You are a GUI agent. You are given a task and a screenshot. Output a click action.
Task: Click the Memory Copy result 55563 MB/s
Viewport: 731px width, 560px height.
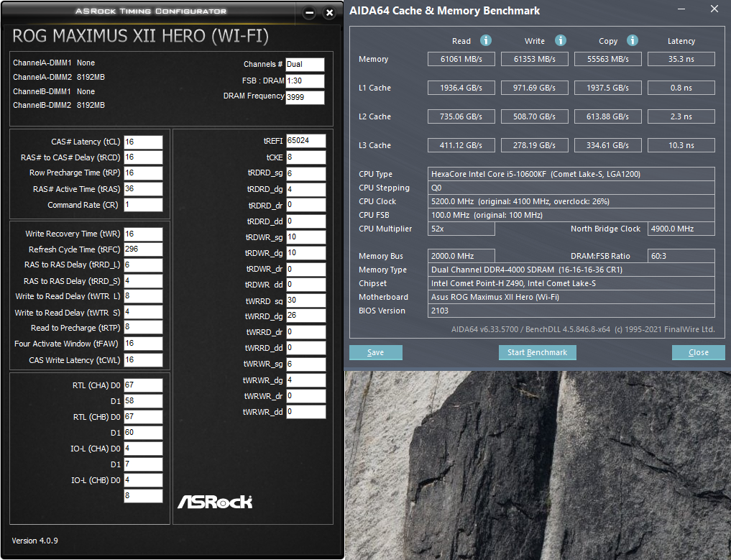coord(607,59)
